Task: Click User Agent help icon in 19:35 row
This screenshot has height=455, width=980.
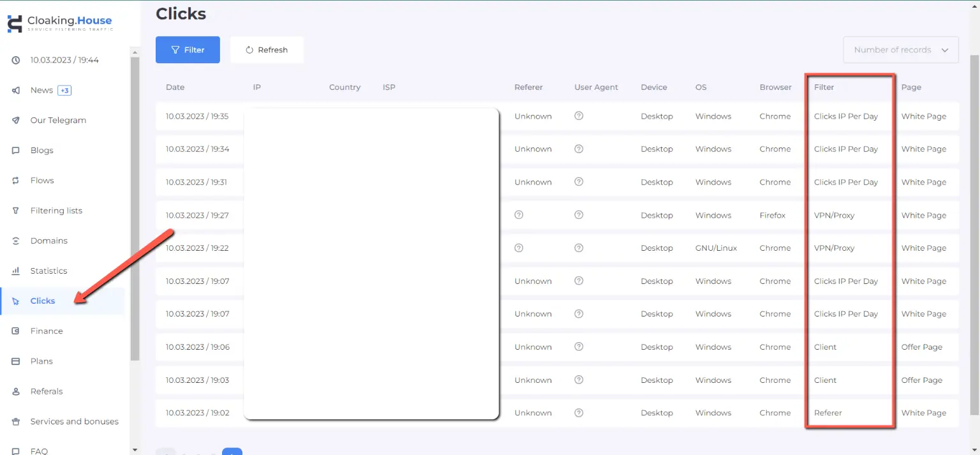Action: (579, 116)
